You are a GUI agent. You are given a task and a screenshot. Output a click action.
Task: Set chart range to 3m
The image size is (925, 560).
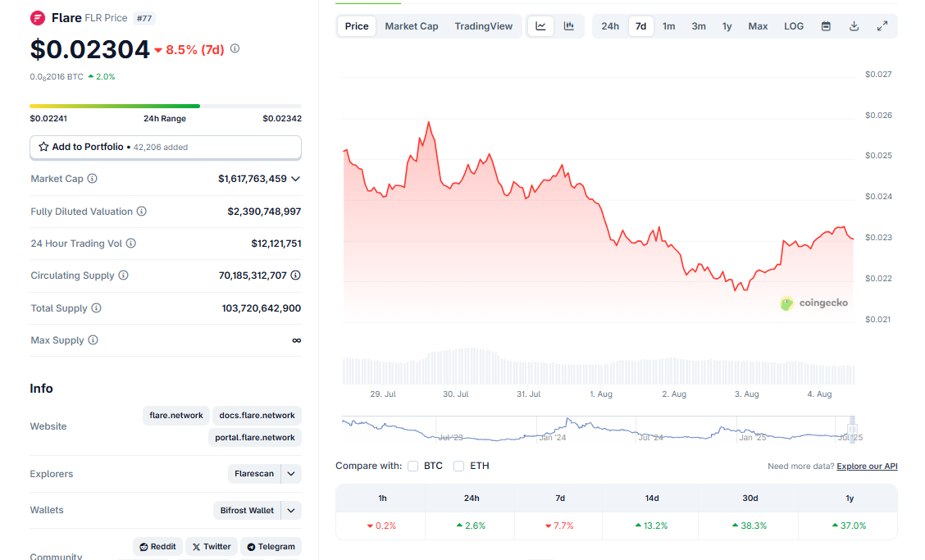(x=699, y=26)
